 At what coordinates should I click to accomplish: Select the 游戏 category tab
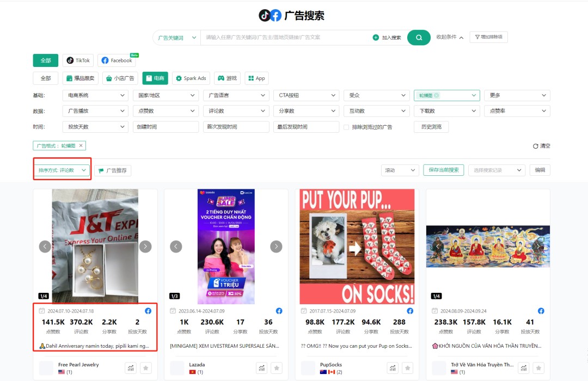pyautogui.click(x=227, y=78)
